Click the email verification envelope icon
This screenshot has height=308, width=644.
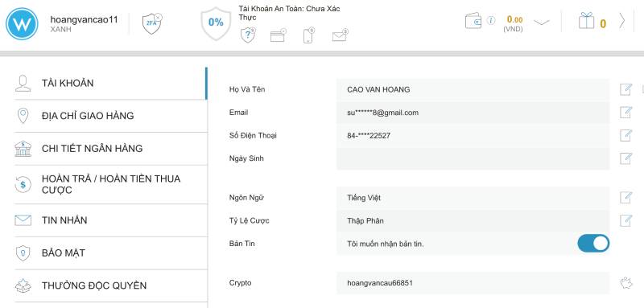(340, 36)
